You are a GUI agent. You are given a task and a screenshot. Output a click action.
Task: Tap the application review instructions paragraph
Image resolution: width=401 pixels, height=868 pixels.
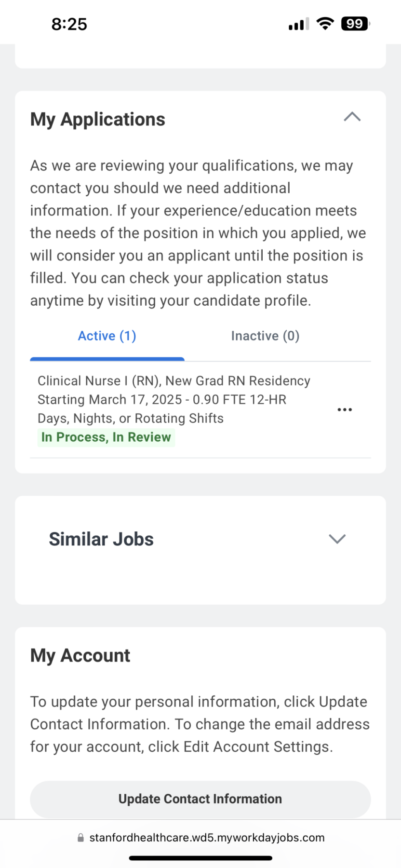coord(198,233)
